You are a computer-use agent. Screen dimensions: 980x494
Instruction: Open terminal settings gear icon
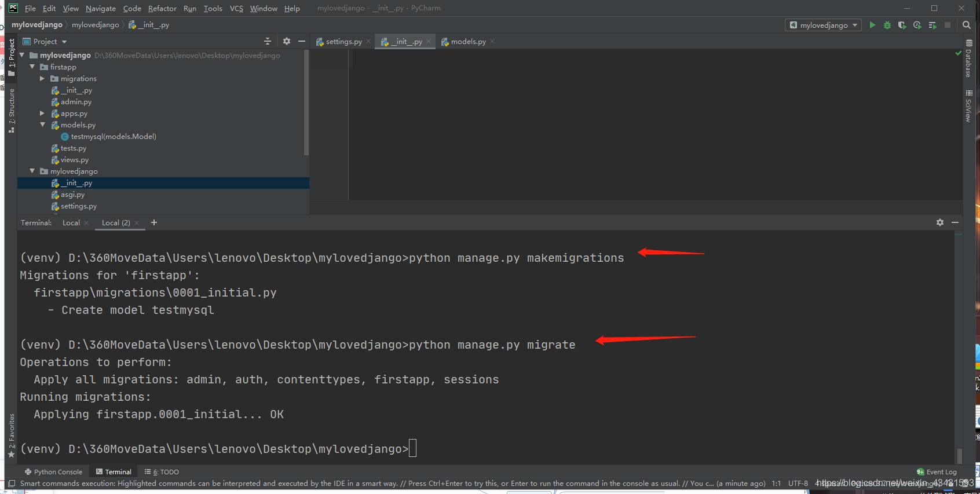pyautogui.click(x=940, y=222)
